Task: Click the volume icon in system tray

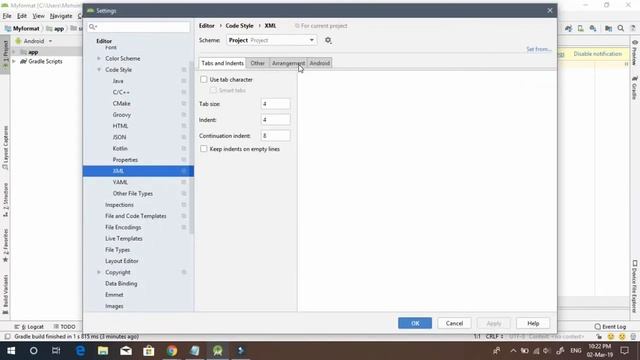Action: pos(546,351)
